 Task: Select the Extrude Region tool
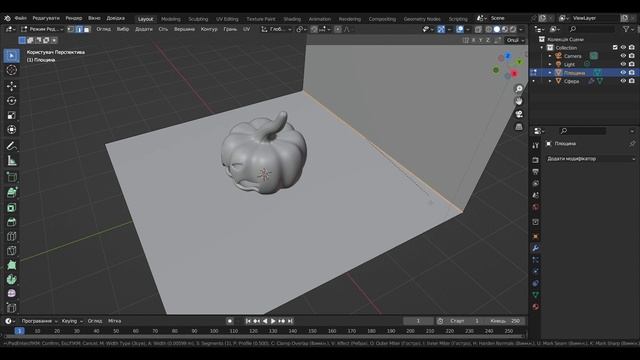pyautogui.click(x=11, y=192)
